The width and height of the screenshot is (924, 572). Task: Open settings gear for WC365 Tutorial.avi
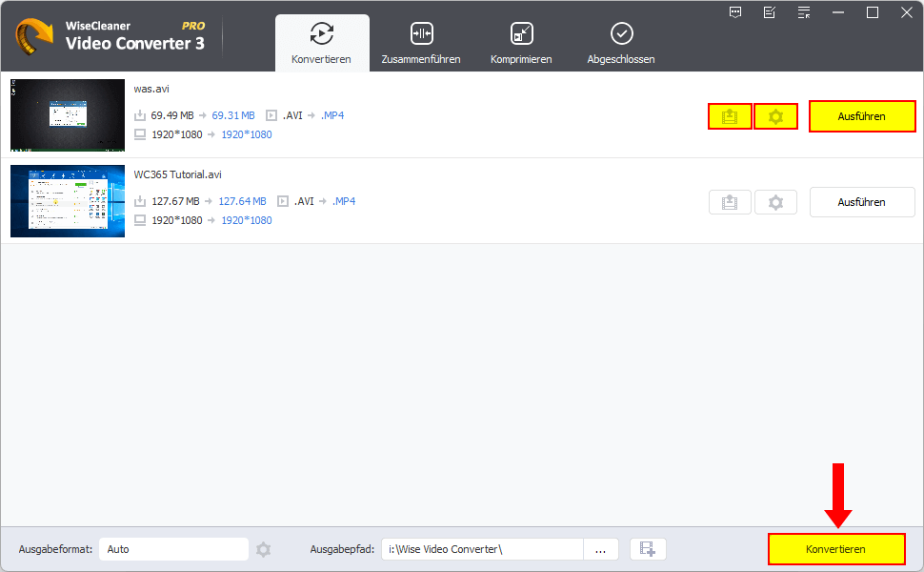tap(776, 202)
